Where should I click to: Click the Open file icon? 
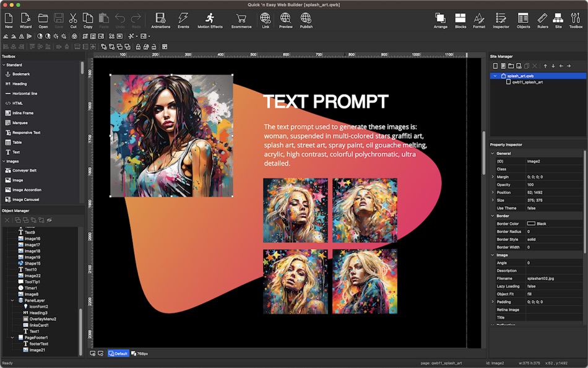click(43, 20)
